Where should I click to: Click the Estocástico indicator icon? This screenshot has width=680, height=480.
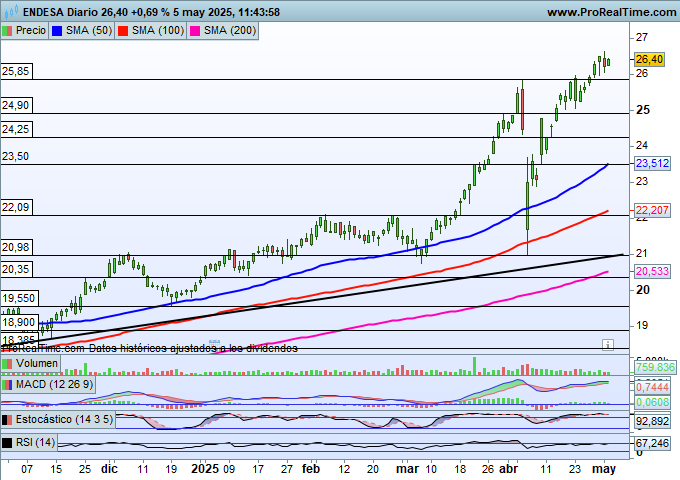click(x=7, y=420)
